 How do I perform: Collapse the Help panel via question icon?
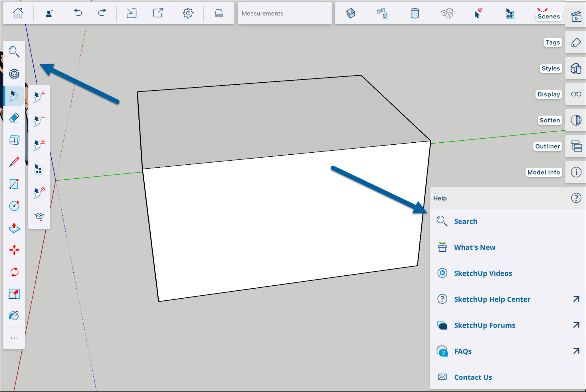pyautogui.click(x=576, y=198)
